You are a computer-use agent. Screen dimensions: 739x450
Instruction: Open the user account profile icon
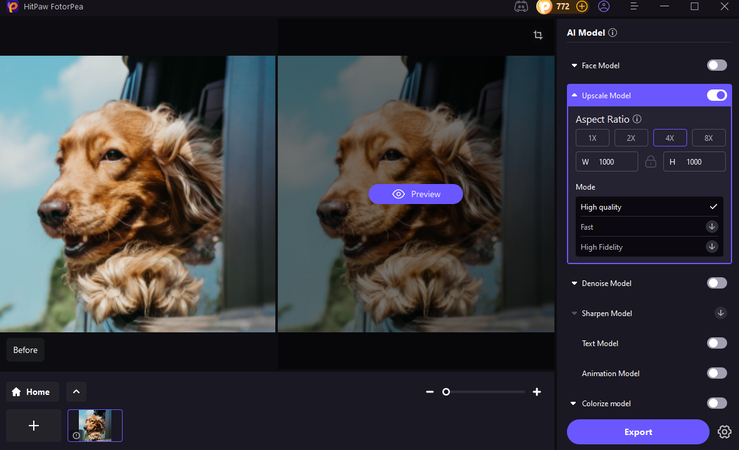[604, 7]
